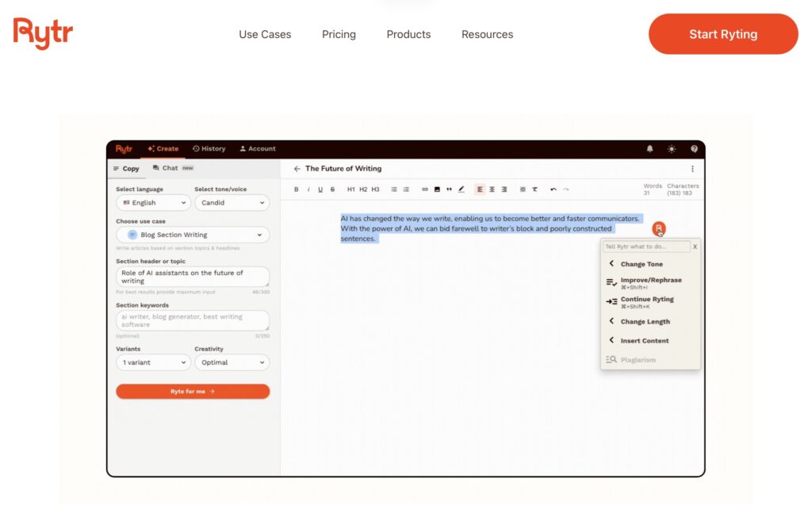Toggle italic formatting
Viewport: 812px width, 528px height.
coord(308,189)
